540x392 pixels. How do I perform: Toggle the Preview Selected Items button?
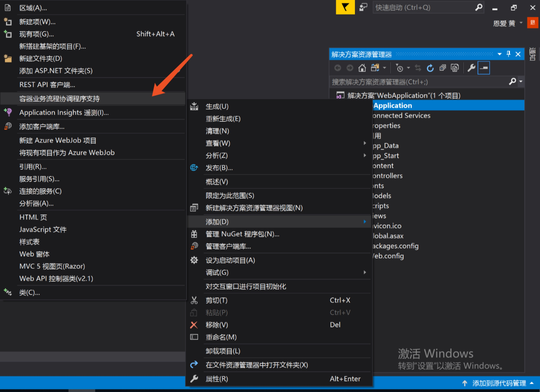click(x=484, y=68)
